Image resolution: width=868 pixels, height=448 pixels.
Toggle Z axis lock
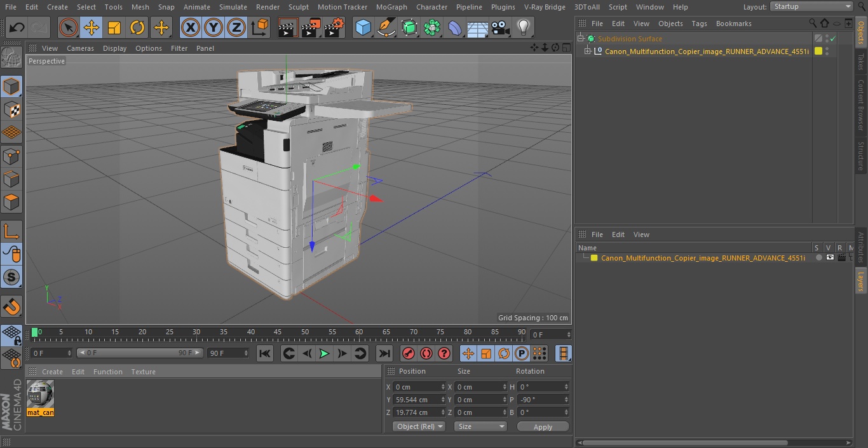coord(236,27)
